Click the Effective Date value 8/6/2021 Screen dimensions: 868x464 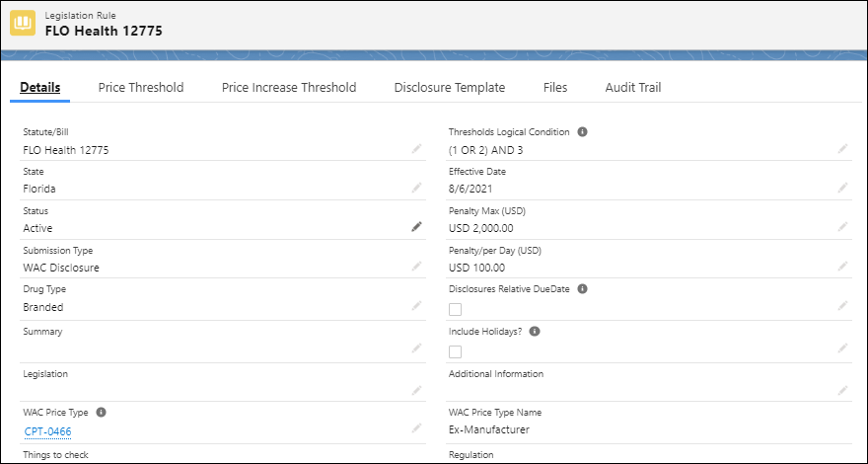pyautogui.click(x=470, y=189)
